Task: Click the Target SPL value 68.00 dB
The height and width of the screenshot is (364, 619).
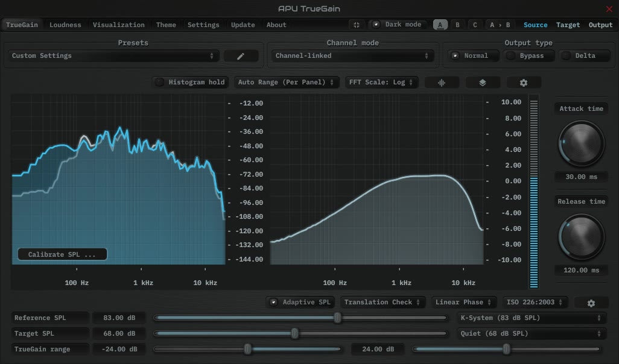Action: point(119,334)
